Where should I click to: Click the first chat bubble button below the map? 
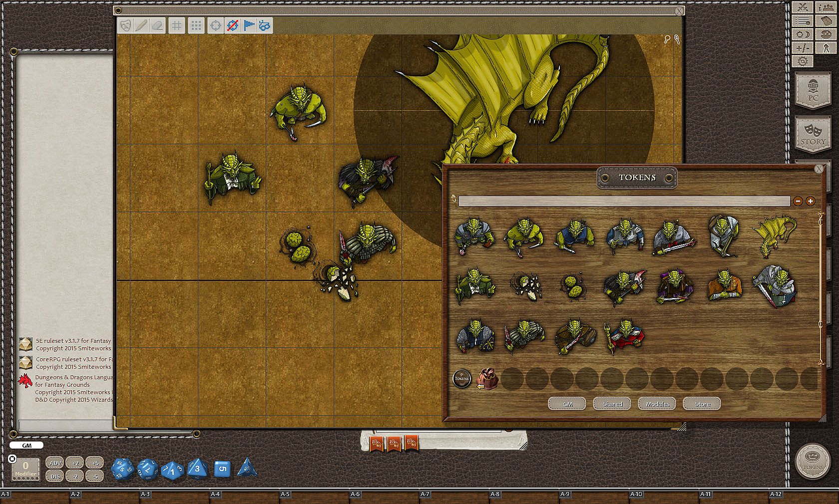(377, 443)
